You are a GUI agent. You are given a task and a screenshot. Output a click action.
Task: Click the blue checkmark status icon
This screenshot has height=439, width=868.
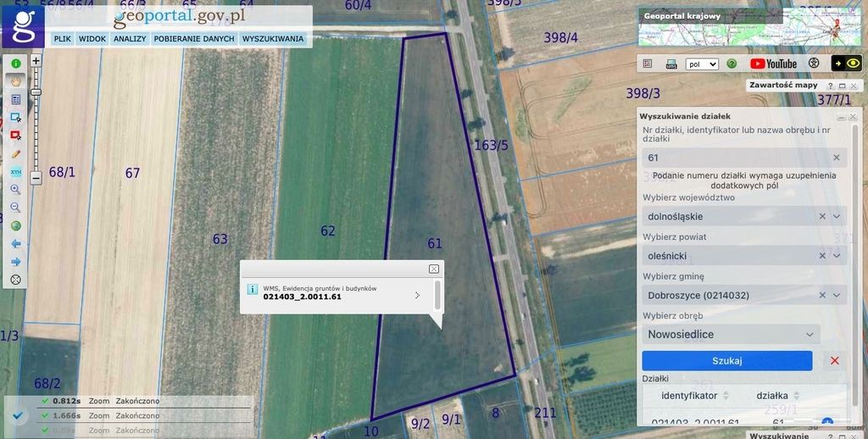click(x=17, y=415)
